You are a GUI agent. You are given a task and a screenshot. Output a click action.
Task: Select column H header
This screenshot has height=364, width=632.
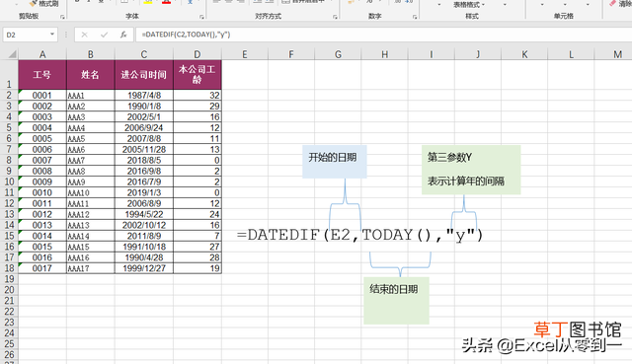click(384, 54)
